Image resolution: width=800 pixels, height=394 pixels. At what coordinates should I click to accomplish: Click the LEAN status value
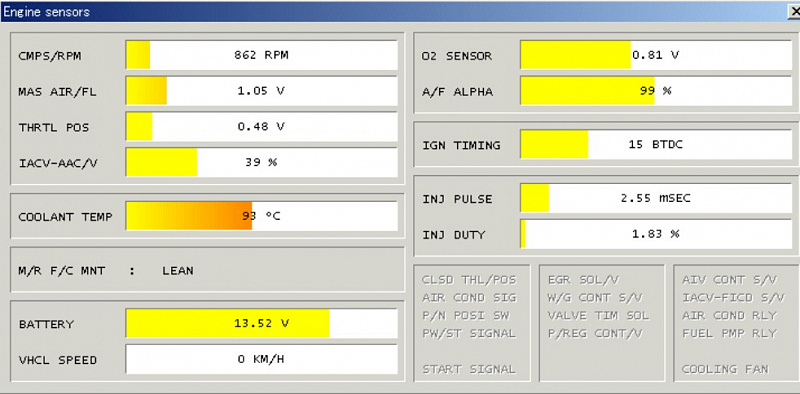pyautogui.click(x=178, y=270)
